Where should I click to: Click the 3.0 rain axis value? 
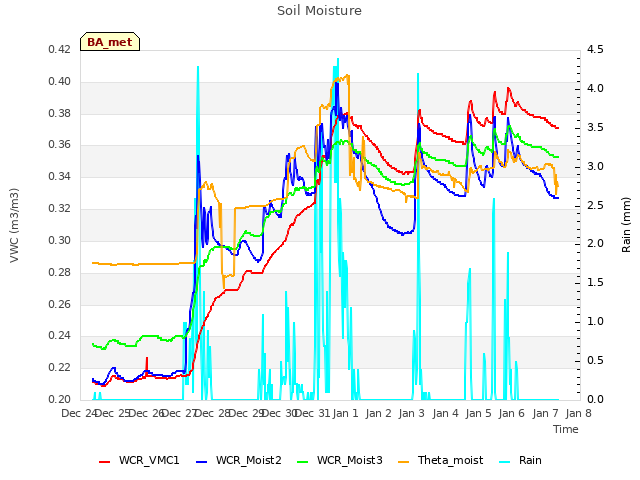595,167
